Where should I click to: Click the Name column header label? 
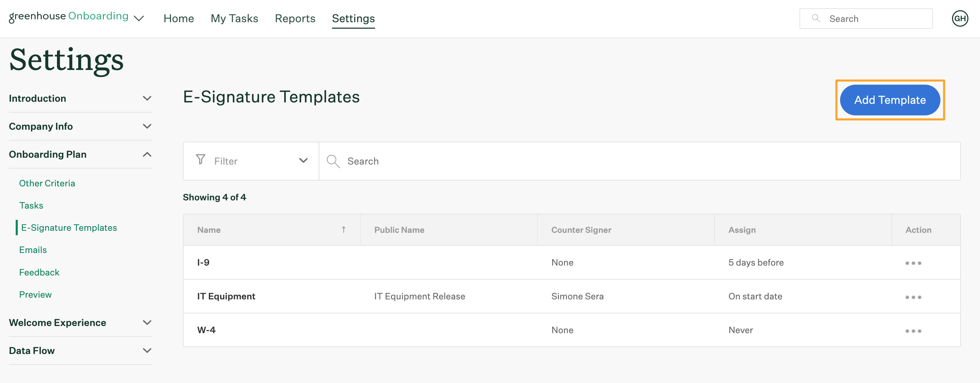(x=209, y=230)
